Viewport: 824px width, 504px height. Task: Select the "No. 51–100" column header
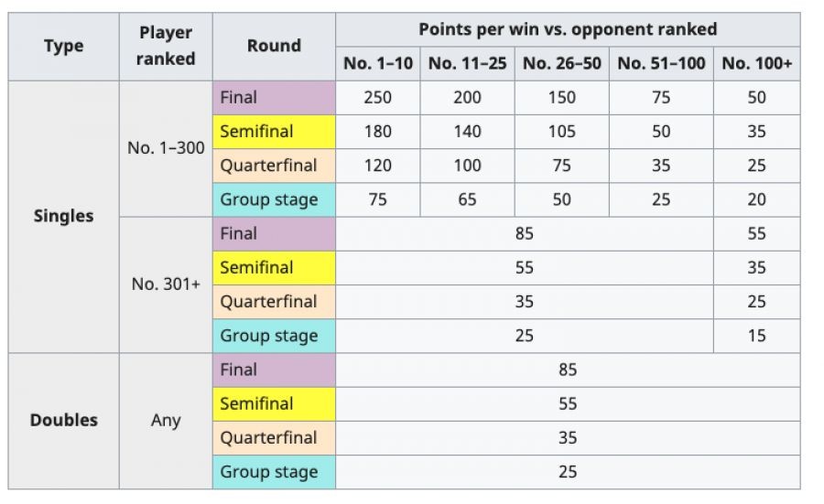click(x=661, y=63)
